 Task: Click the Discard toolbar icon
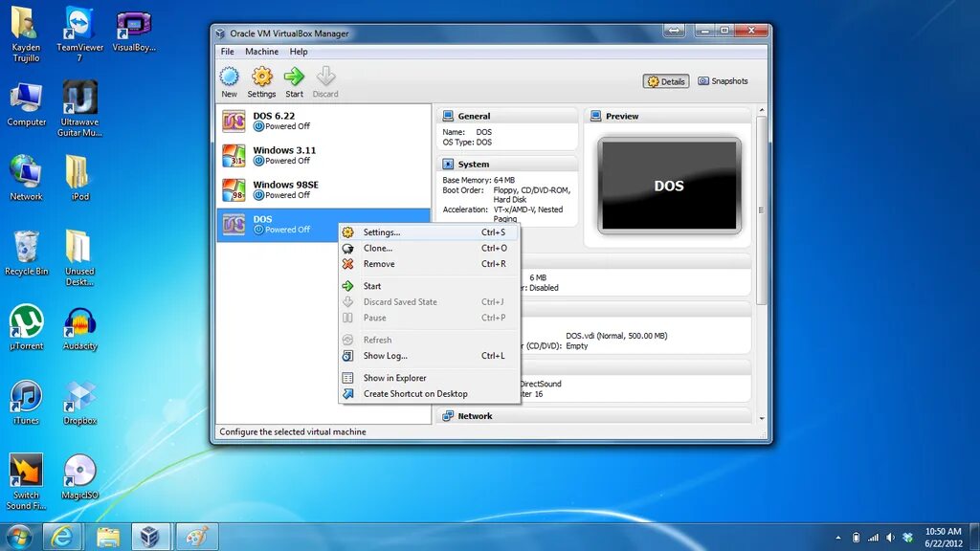point(325,82)
